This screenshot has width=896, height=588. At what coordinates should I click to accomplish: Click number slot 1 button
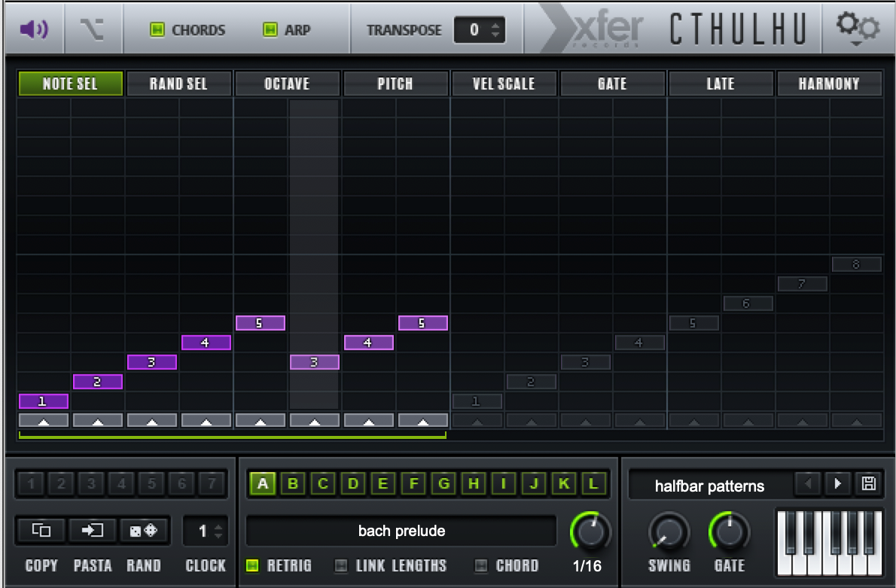[x=31, y=484]
